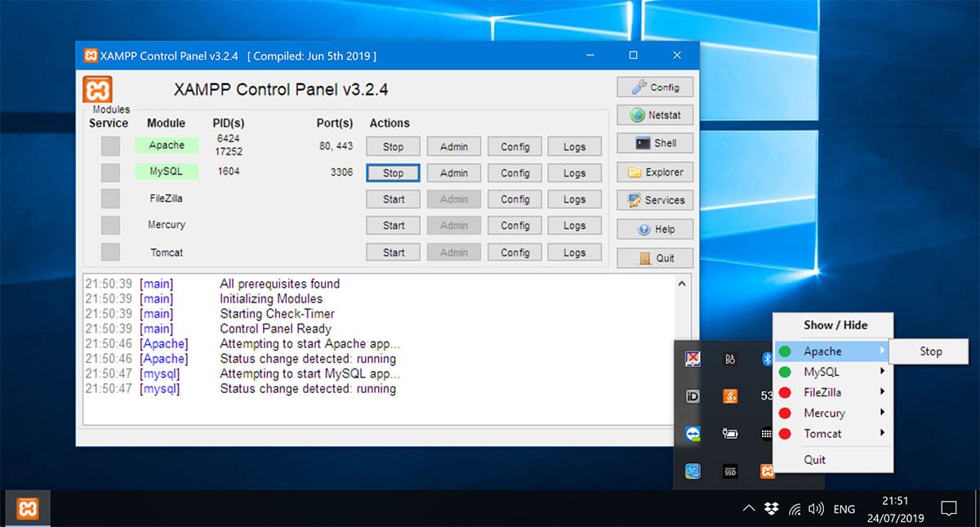Collapse the hidden tray icons chevron
Viewport: 980px width, 527px height.
[748, 509]
